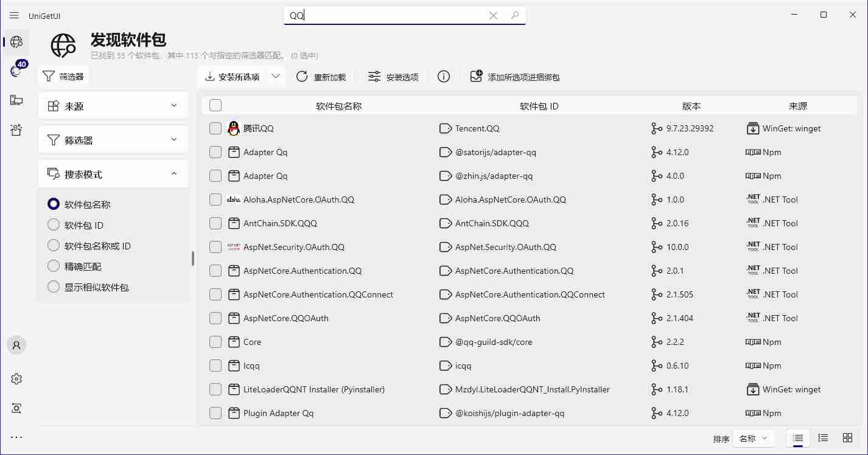Expand the 来源 sources section
868x455 pixels.
tap(113, 106)
